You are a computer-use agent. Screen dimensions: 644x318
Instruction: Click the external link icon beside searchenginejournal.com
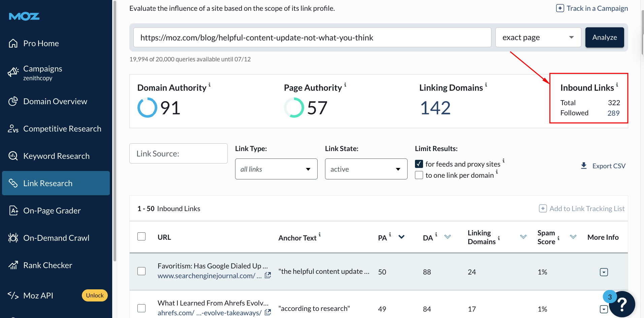[268, 275]
